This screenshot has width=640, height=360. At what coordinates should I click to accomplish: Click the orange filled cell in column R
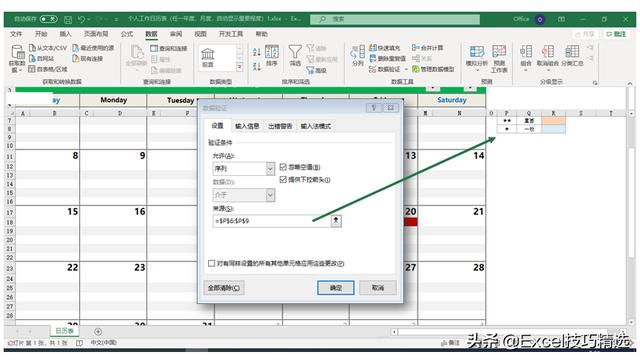click(x=553, y=120)
